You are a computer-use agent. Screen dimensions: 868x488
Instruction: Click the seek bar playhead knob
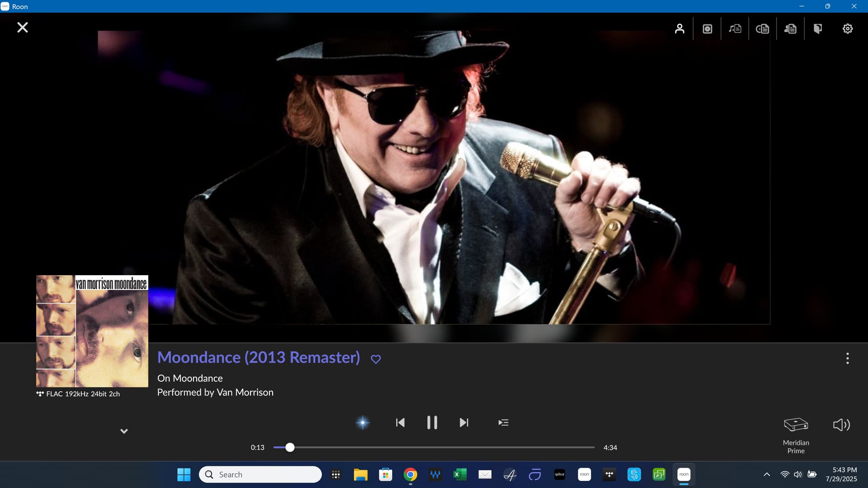coord(290,447)
